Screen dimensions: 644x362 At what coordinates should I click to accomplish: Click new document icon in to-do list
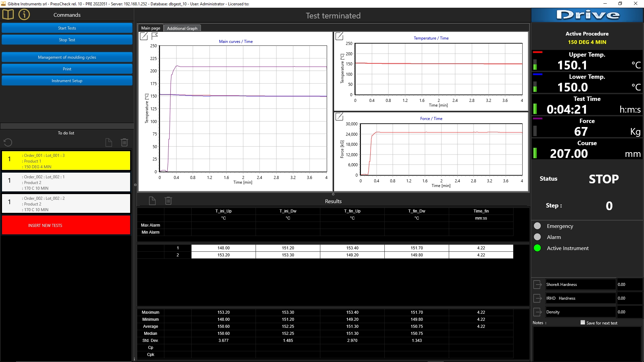pos(109,142)
